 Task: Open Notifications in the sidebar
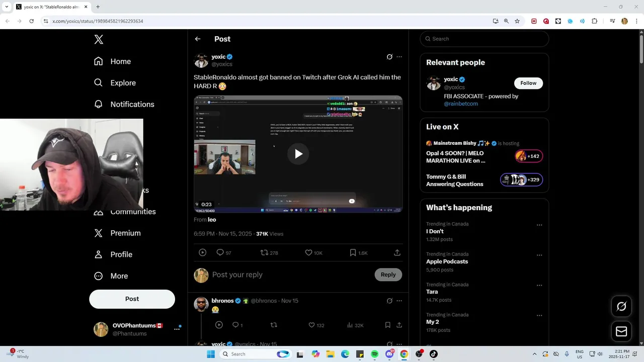[124, 104]
